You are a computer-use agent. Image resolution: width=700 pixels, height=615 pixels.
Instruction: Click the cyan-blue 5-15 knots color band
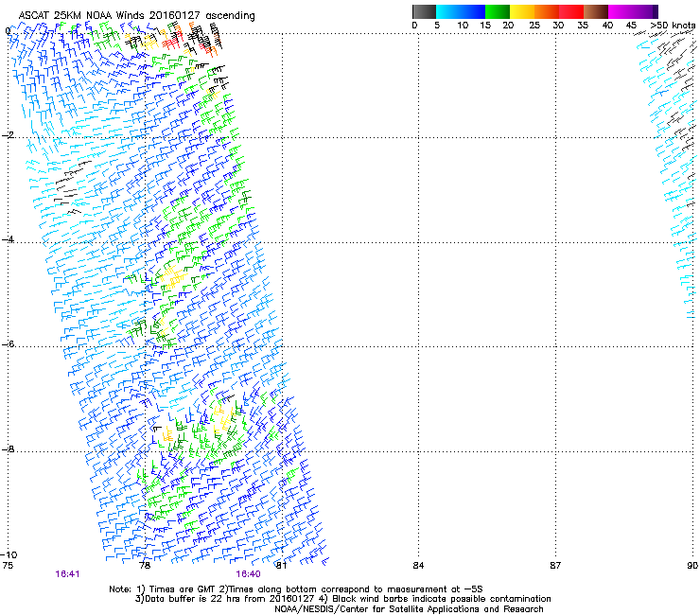coord(461,11)
